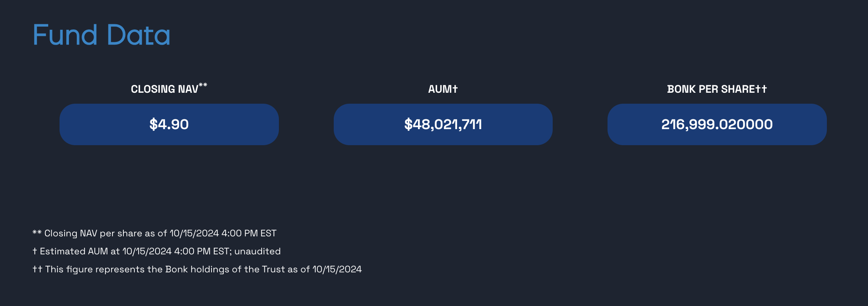Select the 216,999.020000 Bonk per share box
The image size is (868, 306).
(717, 124)
